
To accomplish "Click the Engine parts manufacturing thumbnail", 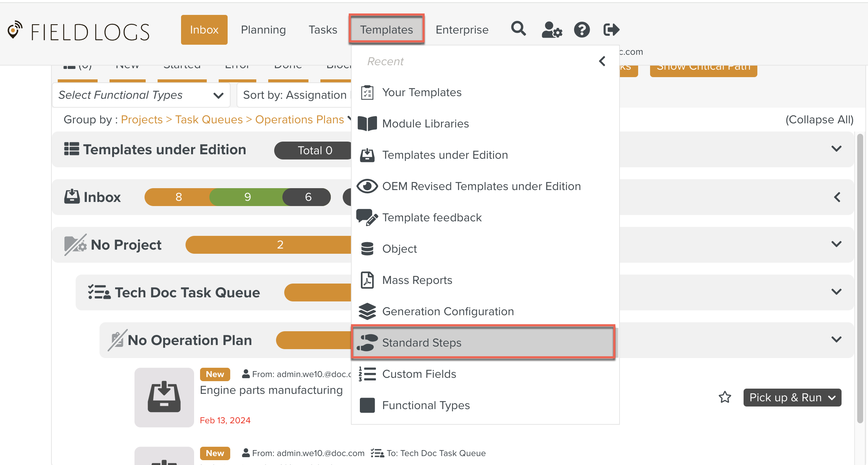I will click(164, 397).
